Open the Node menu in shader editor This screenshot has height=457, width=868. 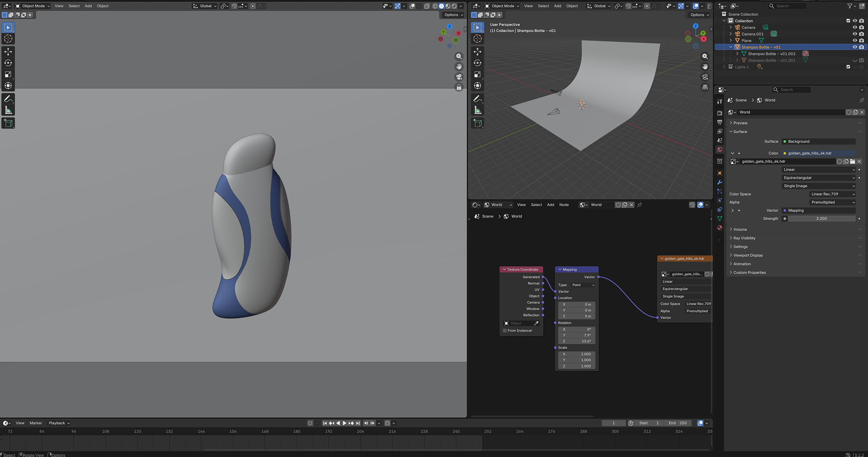564,205
